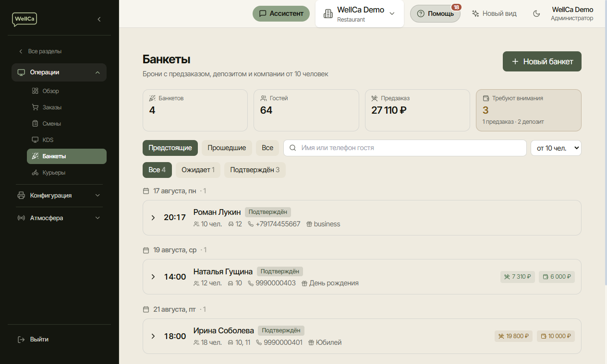The width and height of the screenshot is (607, 364).
Task: Toggle dark mode moon icon
Action: [536, 14]
